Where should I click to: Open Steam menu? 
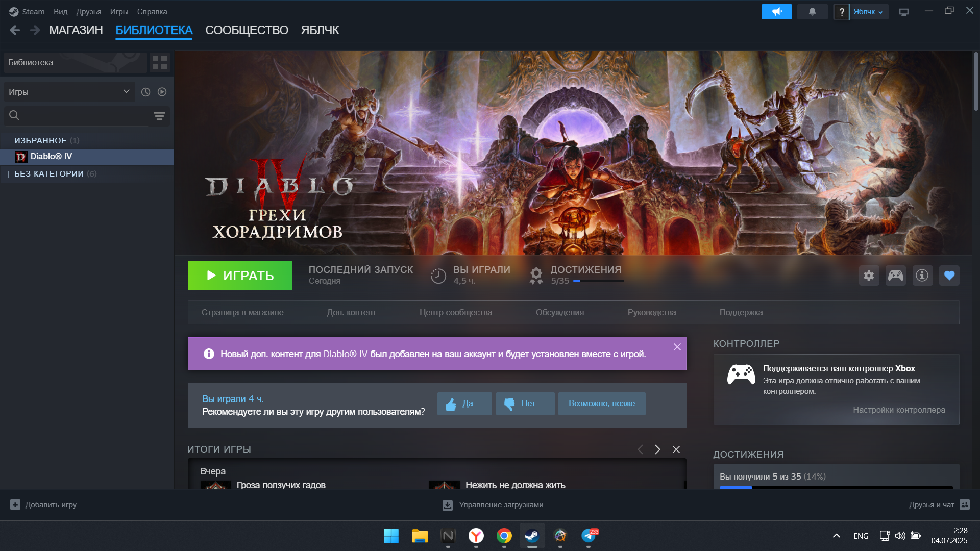[x=33, y=11]
